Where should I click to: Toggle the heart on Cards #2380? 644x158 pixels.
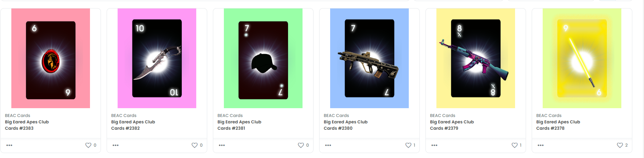tap(408, 145)
